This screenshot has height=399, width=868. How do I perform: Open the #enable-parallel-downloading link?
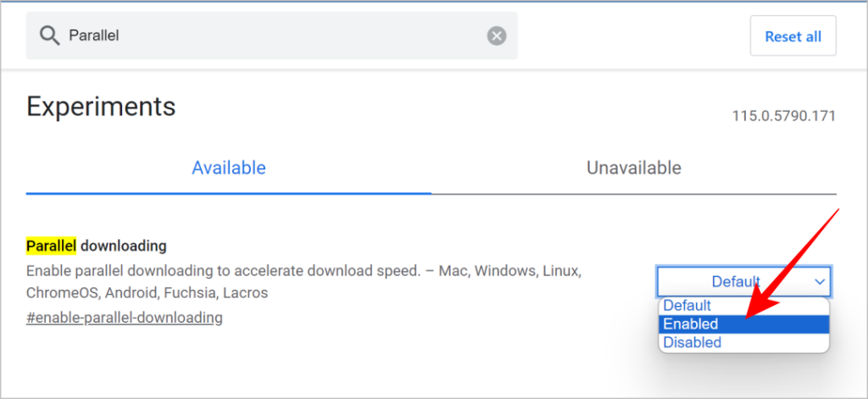pyautogui.click(x=125, y=319)
